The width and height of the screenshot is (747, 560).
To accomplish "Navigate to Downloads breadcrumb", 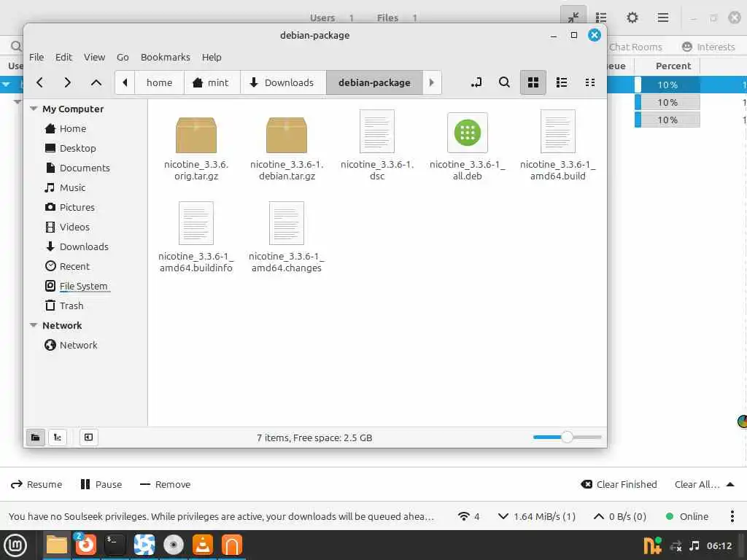I will click(283, 82).
